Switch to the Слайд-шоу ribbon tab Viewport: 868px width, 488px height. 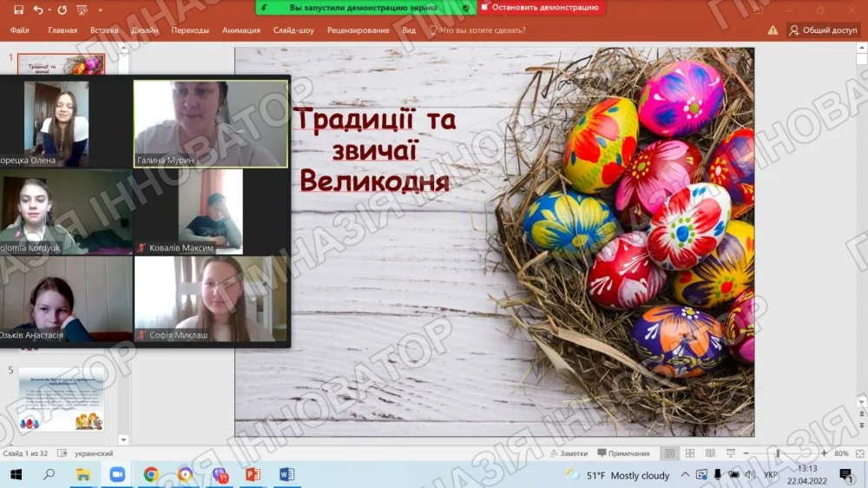tap(293, 30)
